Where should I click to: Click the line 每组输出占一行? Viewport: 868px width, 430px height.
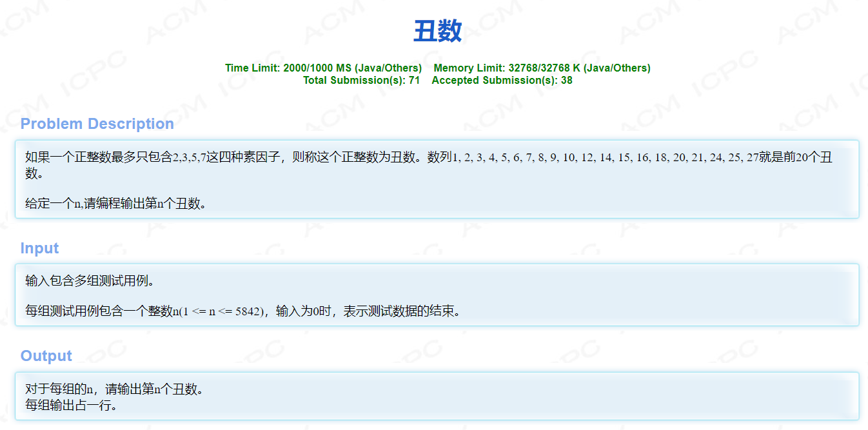pos(70,405)
